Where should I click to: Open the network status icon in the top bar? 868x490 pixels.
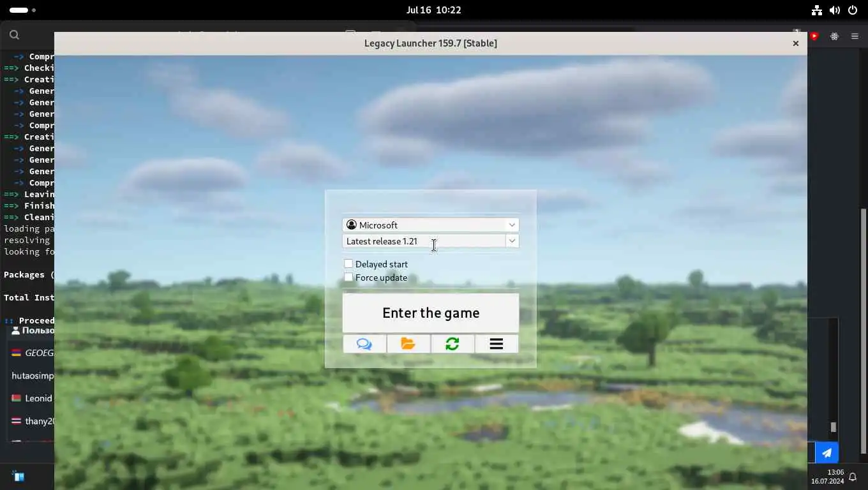tap(816, 10)
